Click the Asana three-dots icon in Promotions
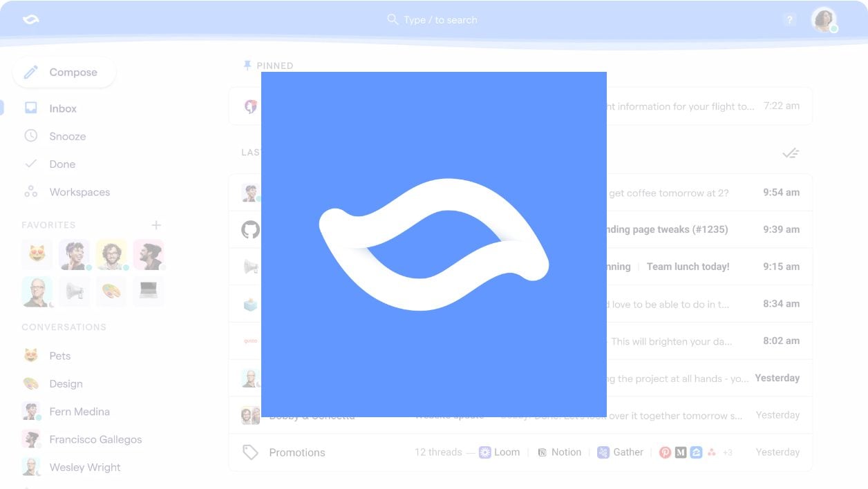The image size is (868, 489). click(712, 452)
